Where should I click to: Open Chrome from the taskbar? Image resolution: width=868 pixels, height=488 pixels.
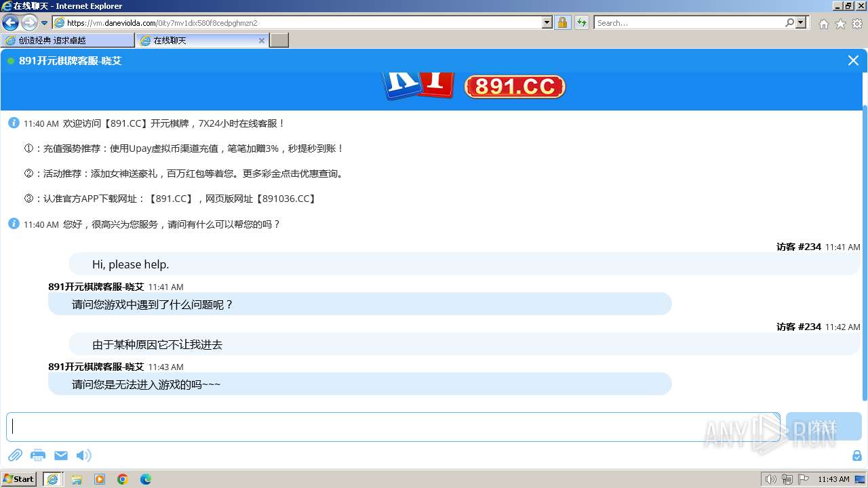pos(123,479)
